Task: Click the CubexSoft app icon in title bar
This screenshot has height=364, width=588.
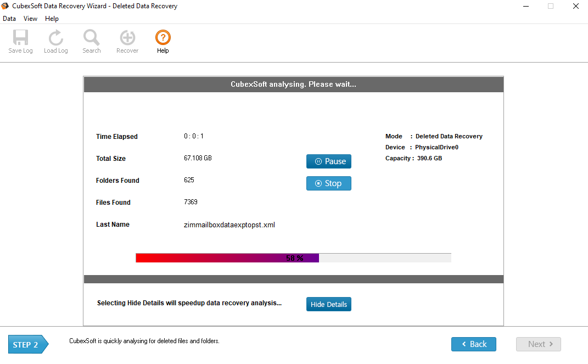Action: click(5, 6)
